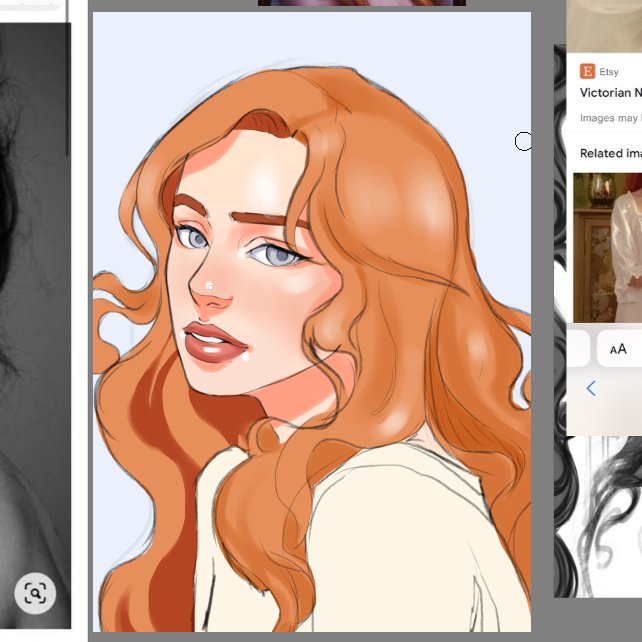This screenshot has height=642, width=642.
Task: Select the redhead portrait canvas
Action: click(x=312, y=322)
